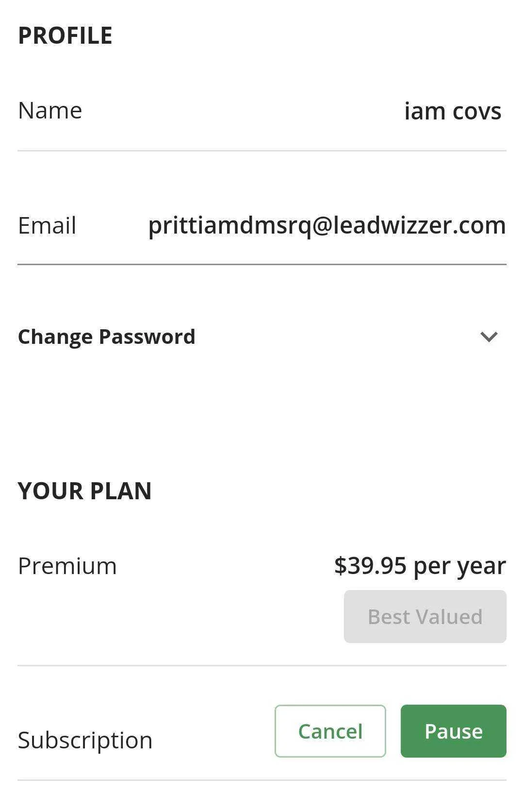
Task: Open the Change Password section label
Action: pos(106,337)
